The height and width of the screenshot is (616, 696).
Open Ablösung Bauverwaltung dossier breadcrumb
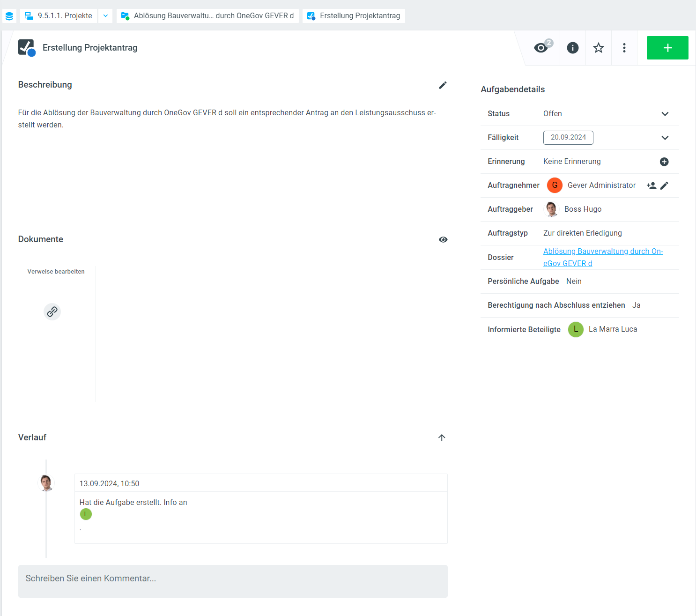tap(207, 16)
